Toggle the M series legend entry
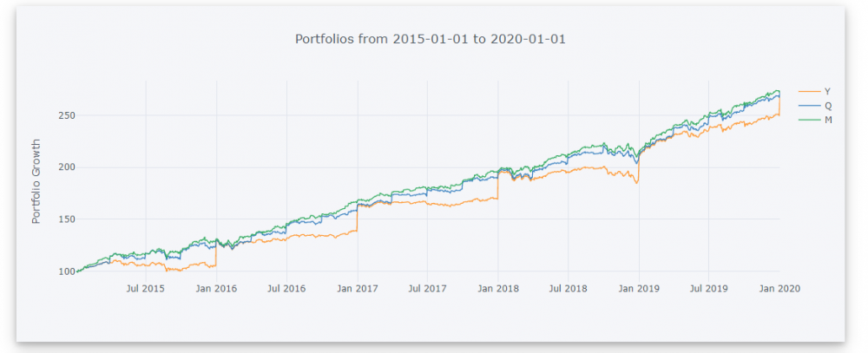 coord(827,120)
